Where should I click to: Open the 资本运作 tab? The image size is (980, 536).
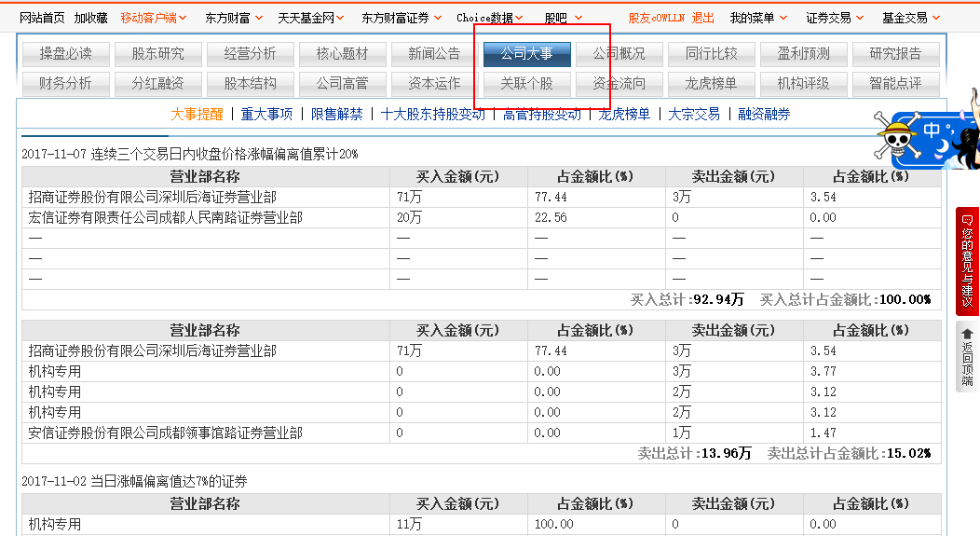(x=434, y=84)
